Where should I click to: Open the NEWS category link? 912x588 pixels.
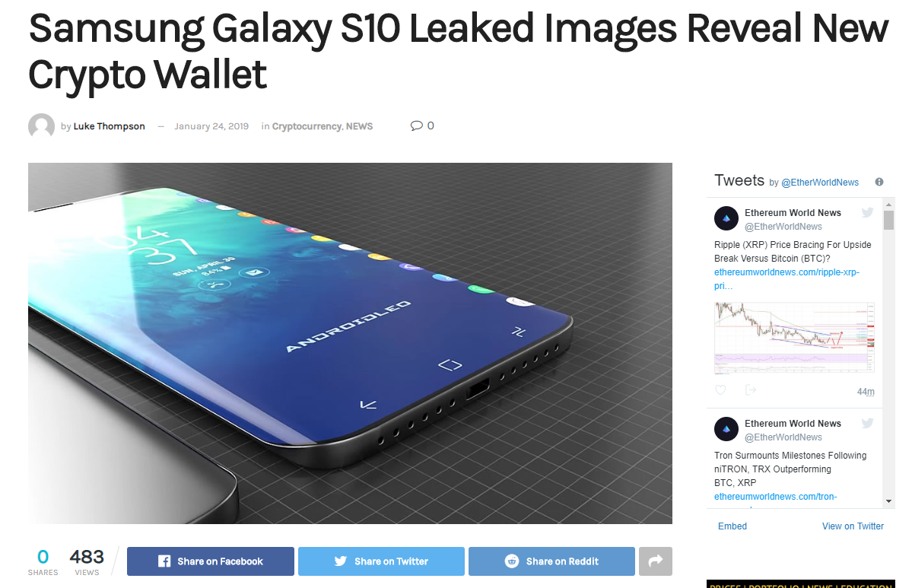pos(360,126)
